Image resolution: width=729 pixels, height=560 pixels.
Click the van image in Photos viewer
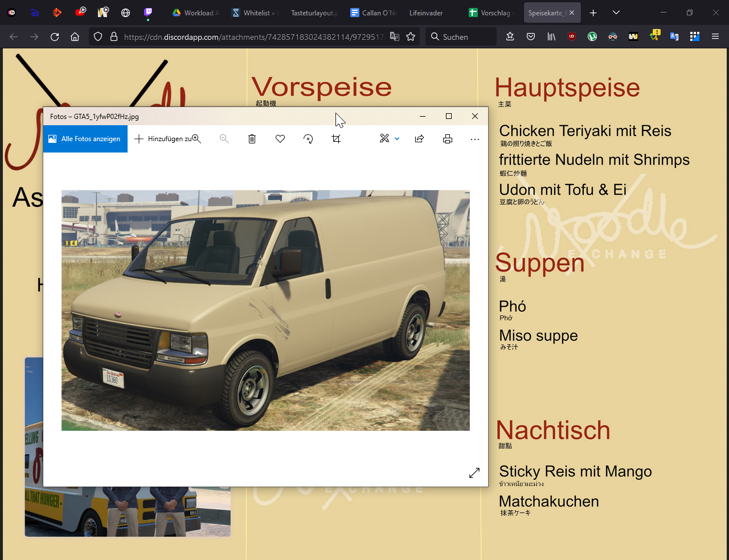[265, 310]
